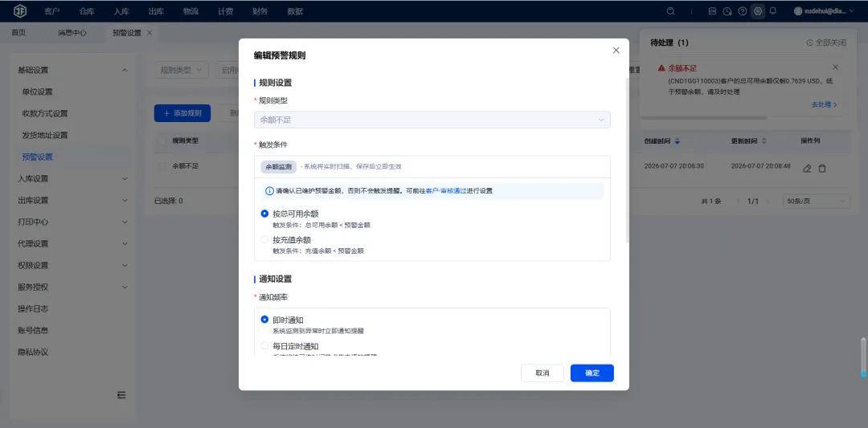The width and height of the screenshot is (868, 428).
Task: Open 操作日志 in the sidebar
Action: (x=33, y=308)
